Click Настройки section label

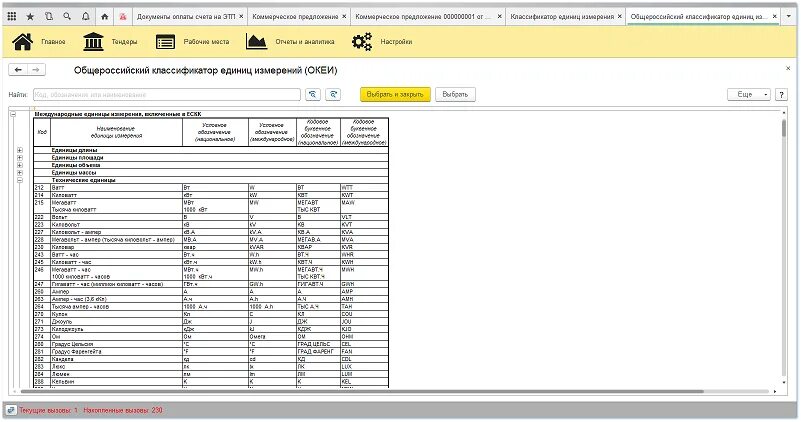pyautogui.click(x=396, y=42)
